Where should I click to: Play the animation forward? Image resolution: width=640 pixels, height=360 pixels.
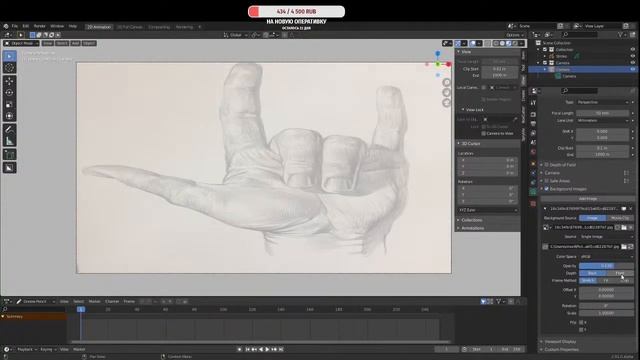267,349
